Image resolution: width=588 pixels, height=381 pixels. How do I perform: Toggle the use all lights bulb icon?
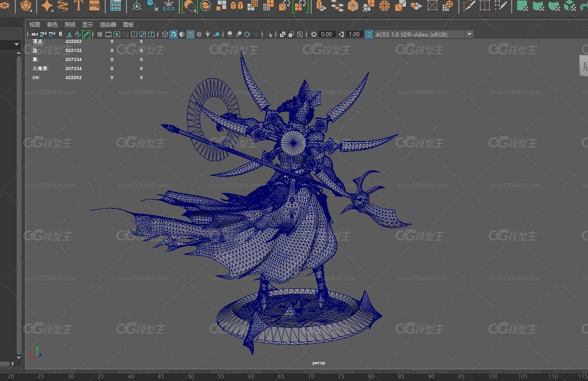[208, 34]
